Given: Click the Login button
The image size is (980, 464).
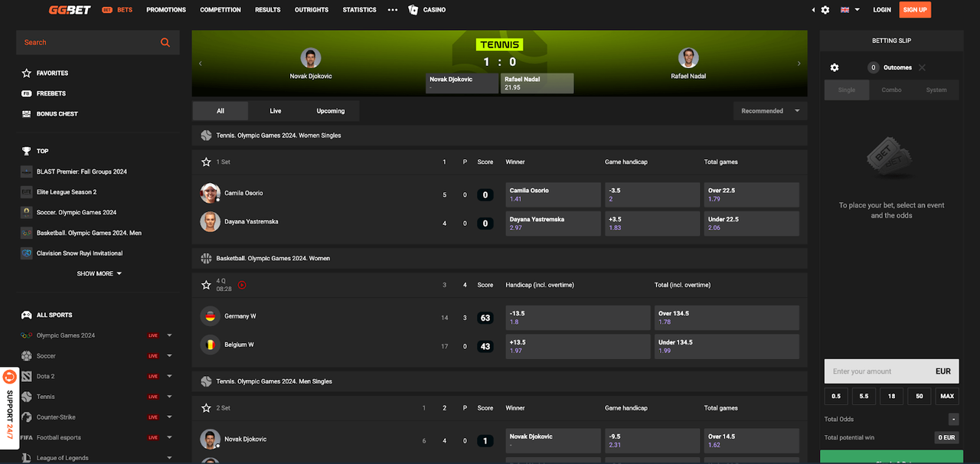Looking at the screenshot, I should point(882,10).
